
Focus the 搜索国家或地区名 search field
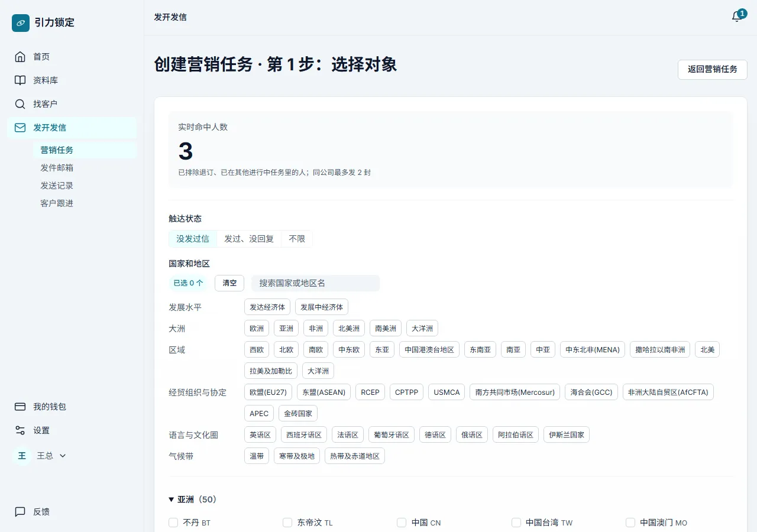click(x=315, y=283)
